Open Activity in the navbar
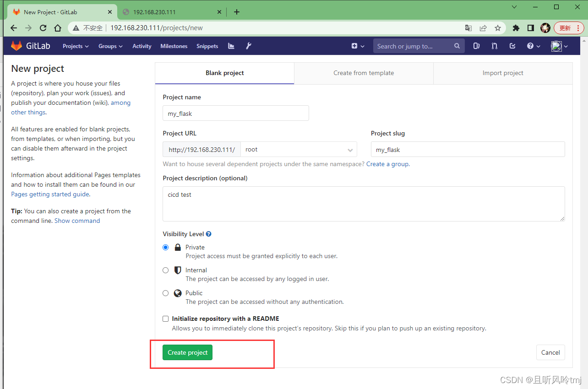Viewport: 588px width, 389px height. 142,46
